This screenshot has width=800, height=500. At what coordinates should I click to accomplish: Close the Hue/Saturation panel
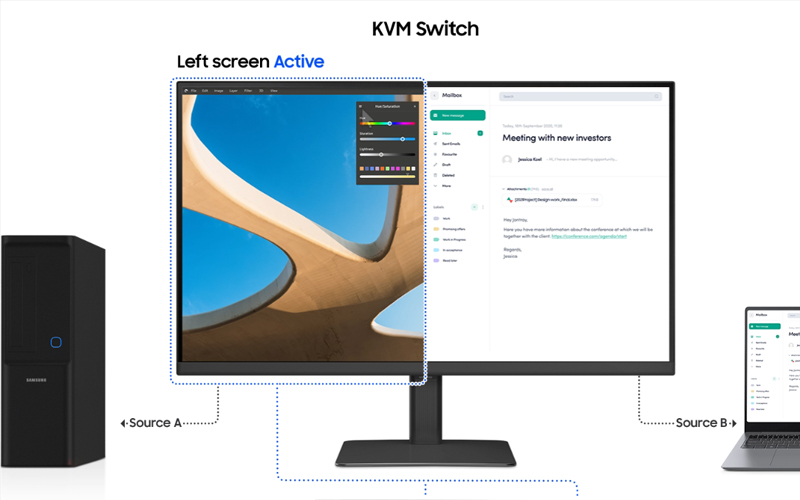point(415,106)
